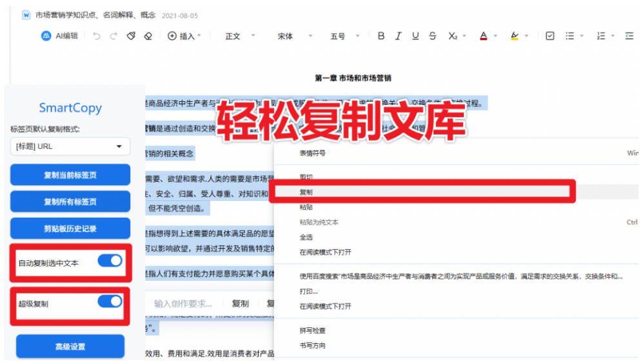643x364 pixels.
Task: Click the clear formatting eraser icon
Action: [148, 36]
